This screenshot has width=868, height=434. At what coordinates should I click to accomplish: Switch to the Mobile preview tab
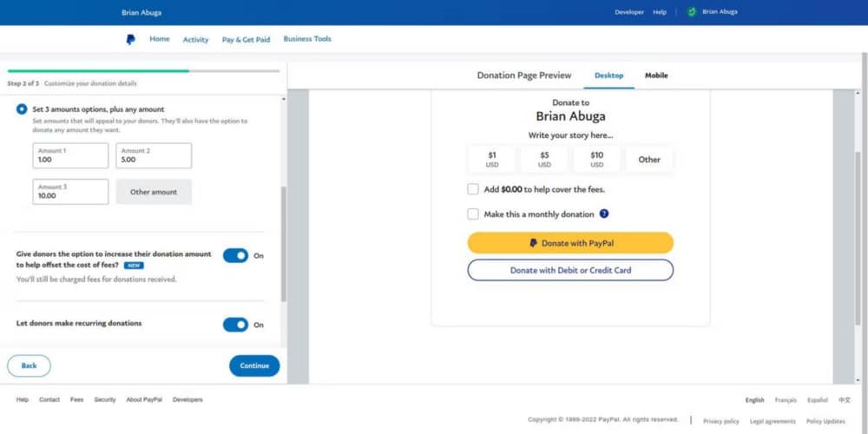(656, 76)
